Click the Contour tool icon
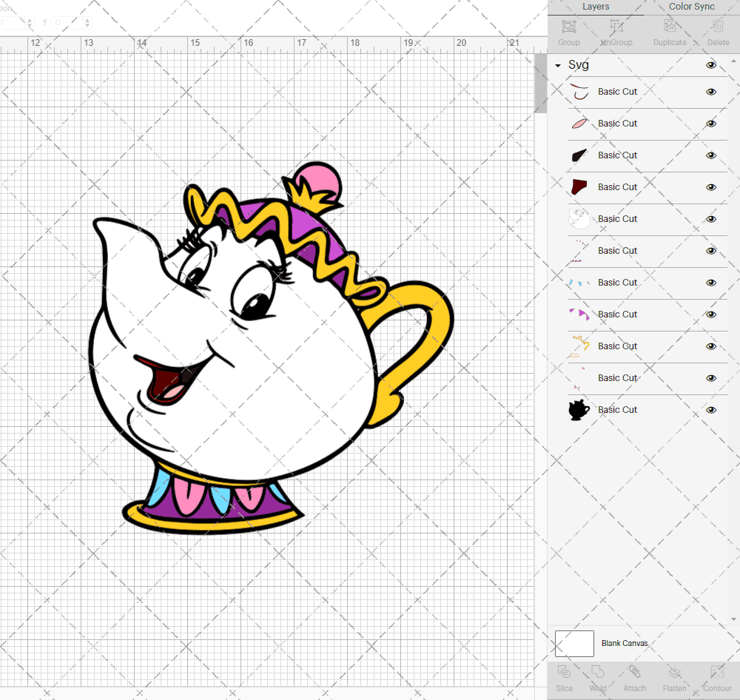Screen dimensions: 740x700 click(x=717, y=672)
